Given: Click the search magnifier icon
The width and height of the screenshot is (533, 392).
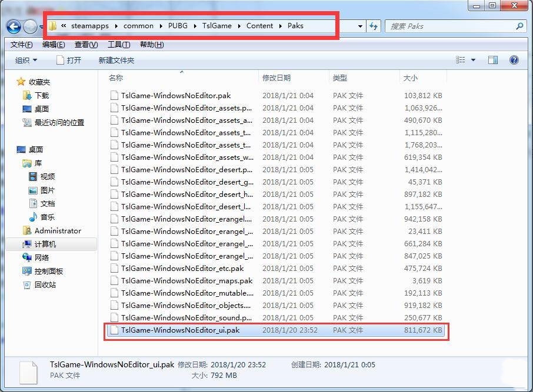Looking at the screenshot, I should [x=519, y=26].
